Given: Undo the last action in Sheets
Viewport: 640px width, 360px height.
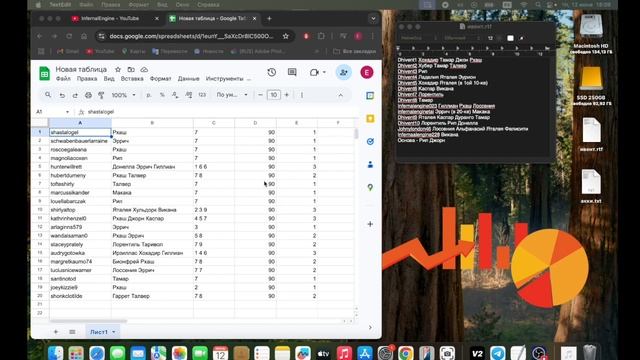Looking at the screenshot, I should pyautogui.click(x=62, y=95).
